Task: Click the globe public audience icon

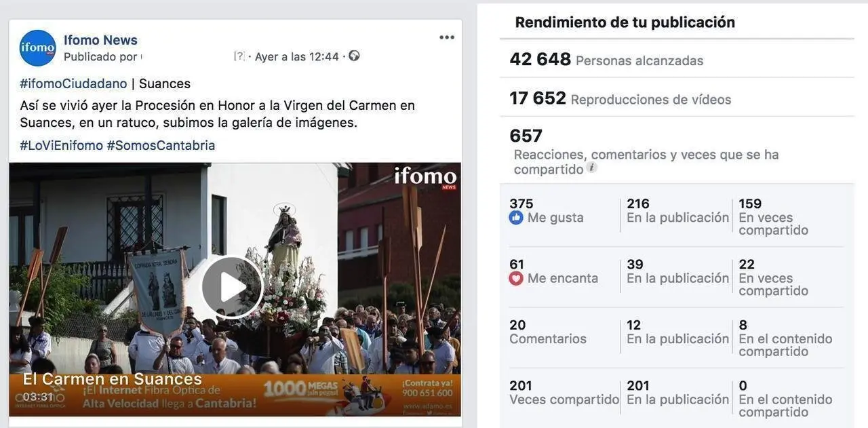Action: coord(354,56)
